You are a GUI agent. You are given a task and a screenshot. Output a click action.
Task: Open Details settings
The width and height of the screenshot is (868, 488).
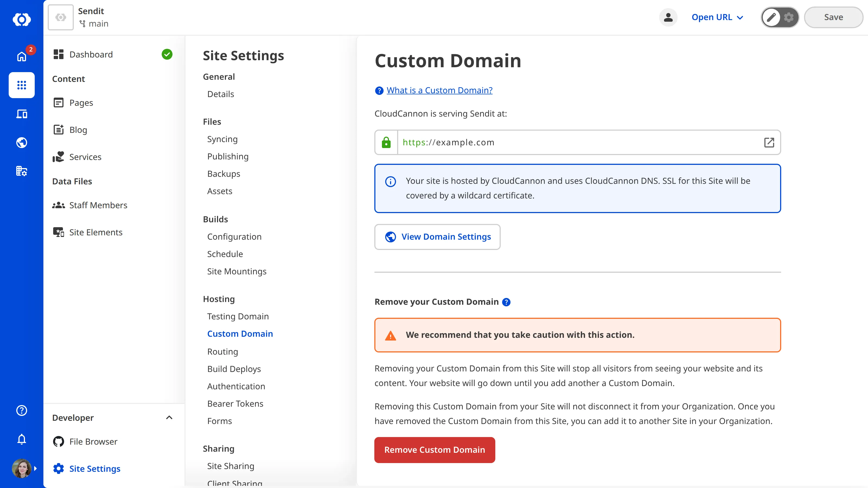[x=220, y=94]
